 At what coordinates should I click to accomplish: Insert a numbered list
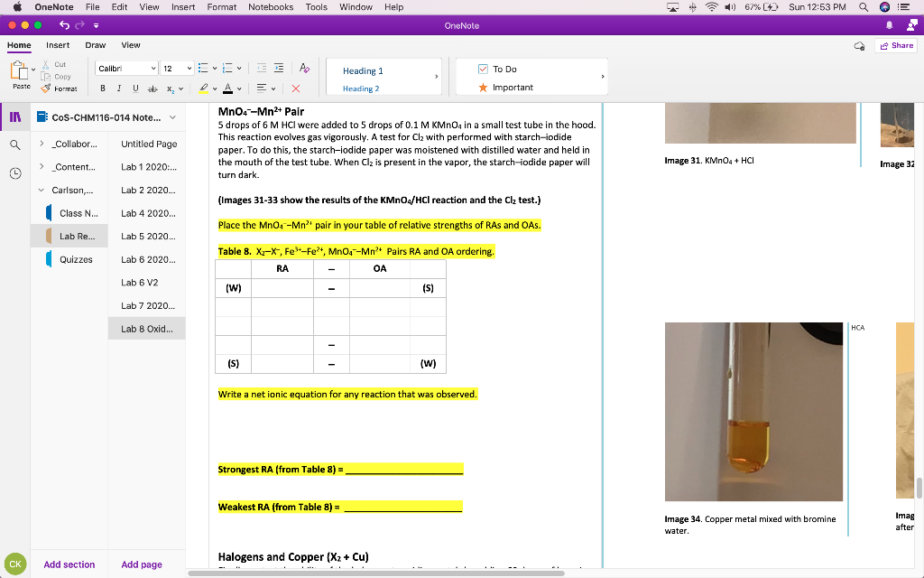tap(228, 69)
